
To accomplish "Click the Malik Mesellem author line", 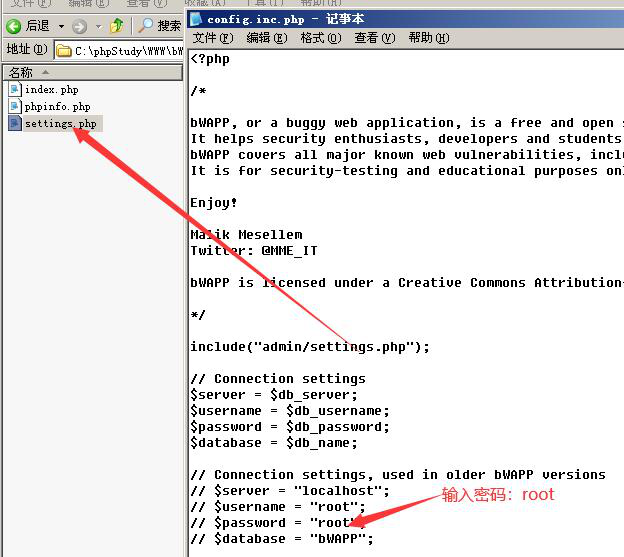I will (246, 235).
